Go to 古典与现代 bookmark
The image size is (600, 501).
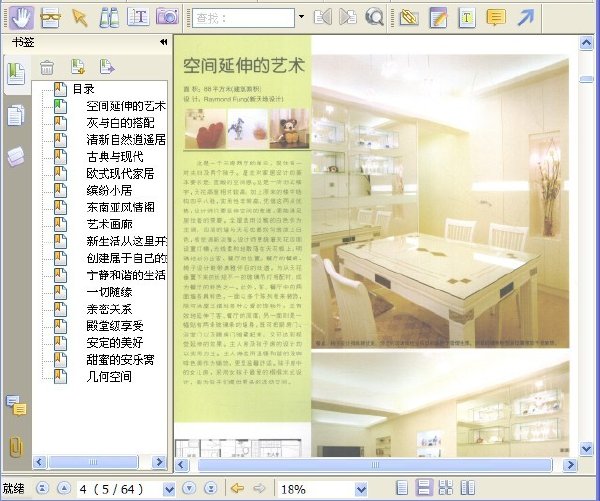click(115, 157)
